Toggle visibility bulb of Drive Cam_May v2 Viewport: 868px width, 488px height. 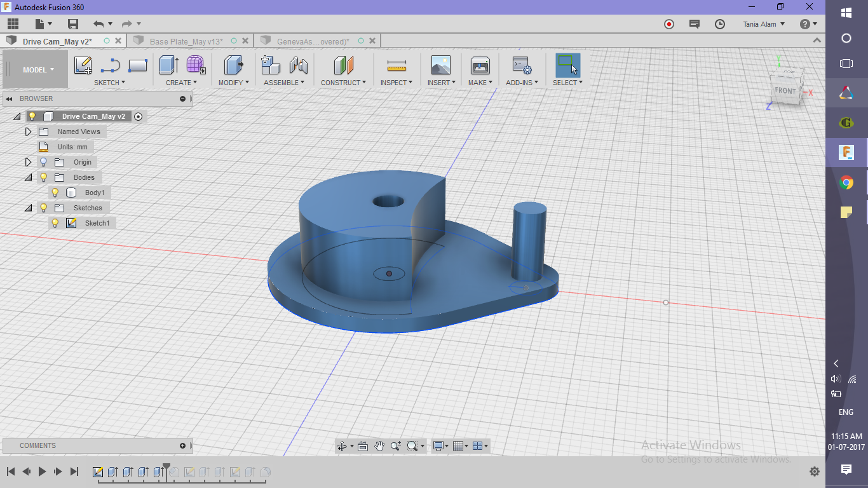32,116
